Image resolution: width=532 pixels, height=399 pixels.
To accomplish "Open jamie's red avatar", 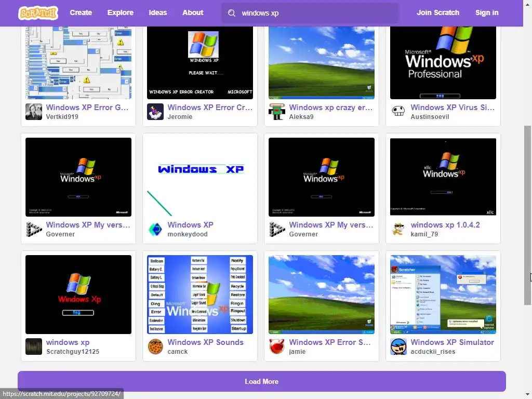I will 277,347.
